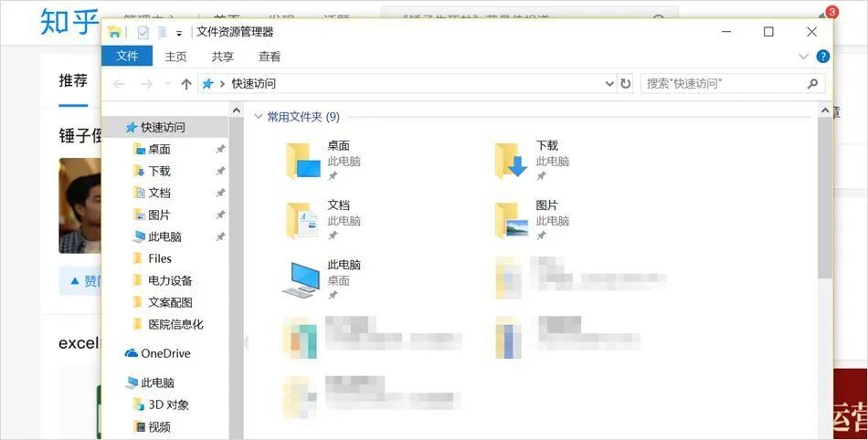Select the 下载 folder icon in main pane
868x440 pixels.
pos(511,161)
